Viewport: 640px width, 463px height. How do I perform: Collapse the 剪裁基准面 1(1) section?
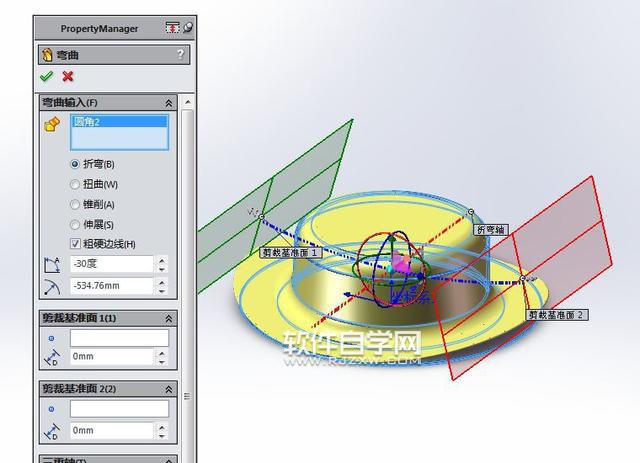169,318
